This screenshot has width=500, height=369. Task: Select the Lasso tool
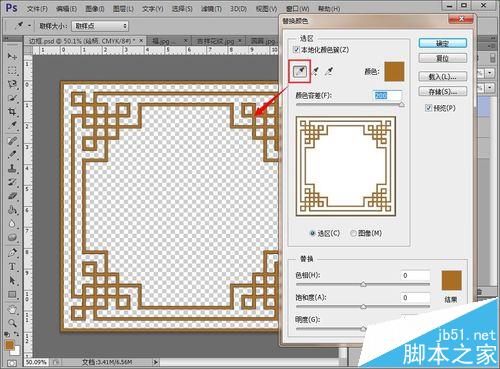(12, 84)
